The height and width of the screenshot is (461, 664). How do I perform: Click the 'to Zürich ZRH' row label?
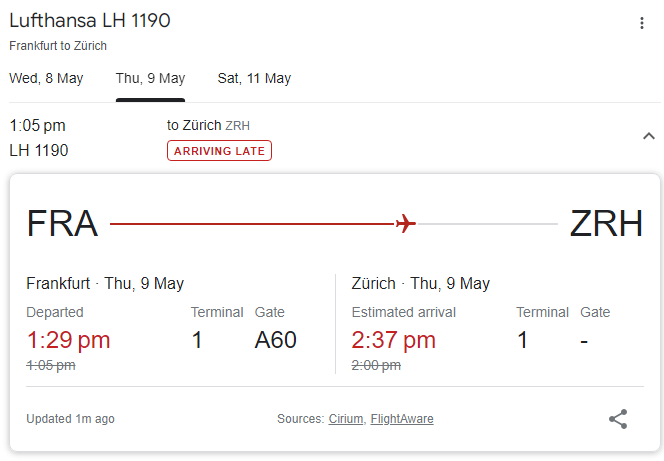(208, 125)
